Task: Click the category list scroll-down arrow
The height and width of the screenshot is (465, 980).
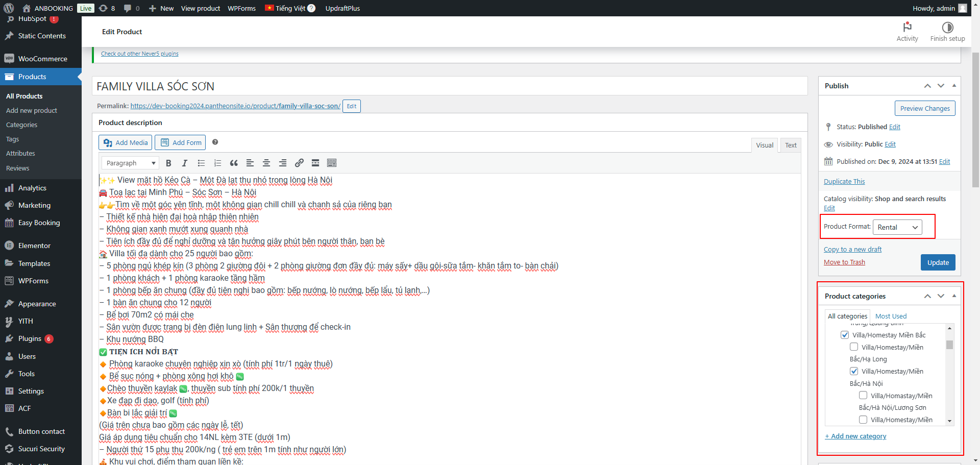Action: [x=949, y=421]
